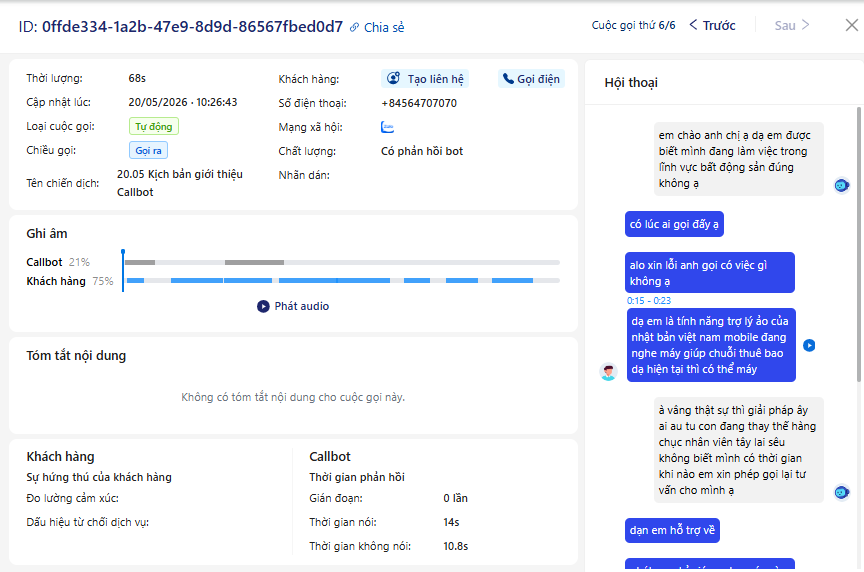Click the 10.8s silent time value

pos(455,546)
